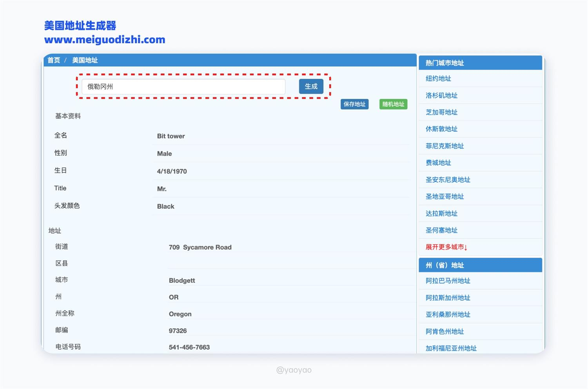Open the 圣何塞地址 link
The image size is (588, 389).
point(441,230)
